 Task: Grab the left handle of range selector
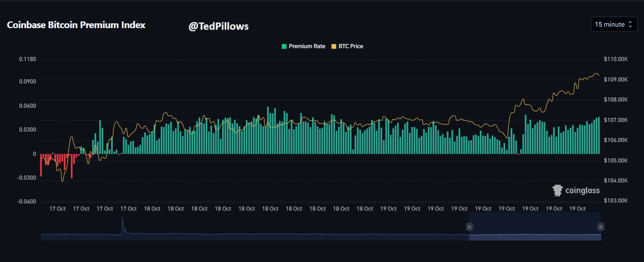coord(469,227)
